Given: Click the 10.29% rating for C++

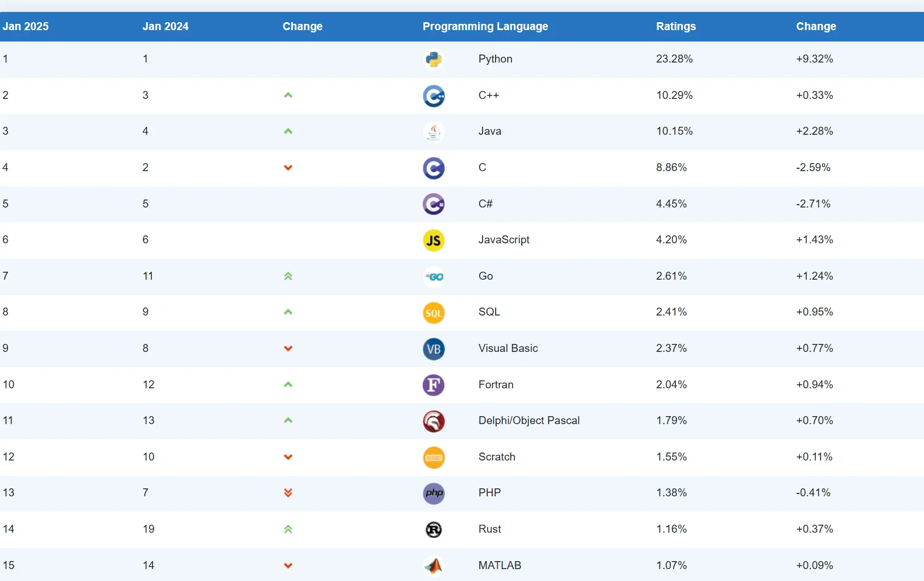Looking at the screenshot, I should [674, 95].
